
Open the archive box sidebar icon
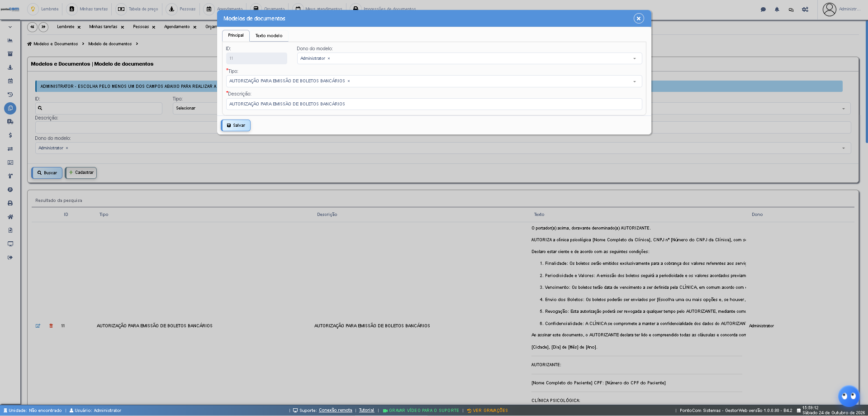pos(10,54)
